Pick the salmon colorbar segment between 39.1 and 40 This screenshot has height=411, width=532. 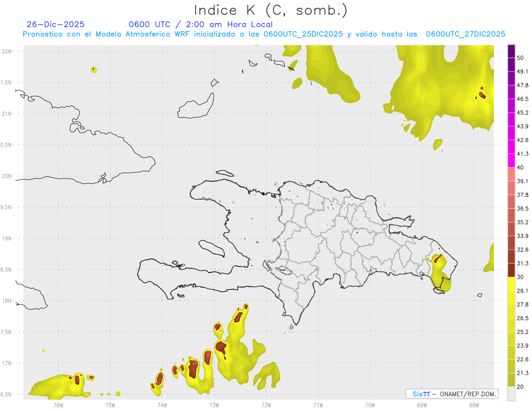coord(511,174)
